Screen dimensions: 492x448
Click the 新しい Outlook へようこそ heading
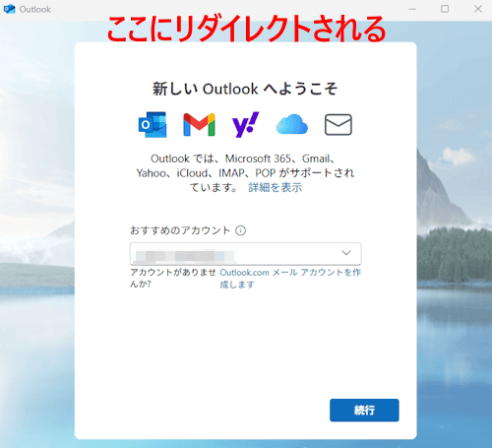245,89
